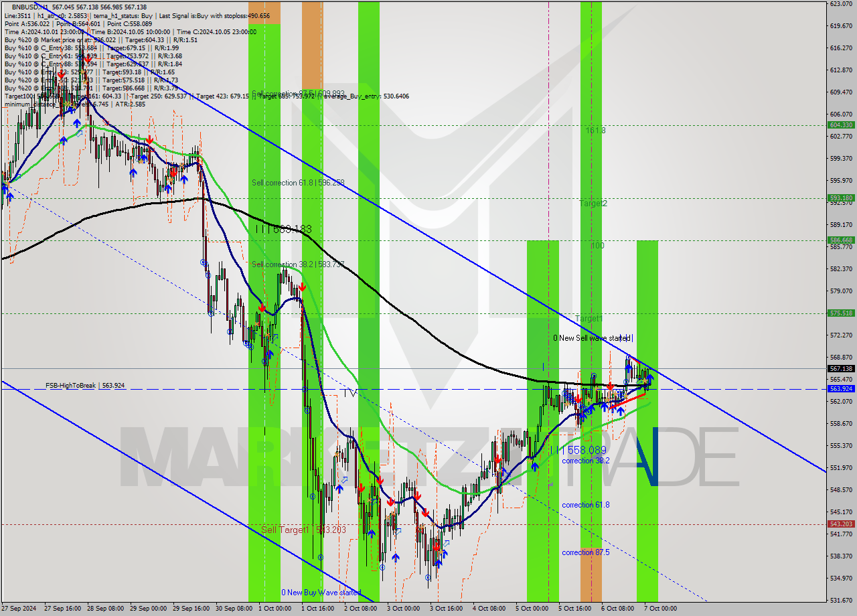The width and height of the screenshot is (857, 616).
Task: Click the 'FSB-HighToBreak | 563.924' label
Action: (85, 386)
